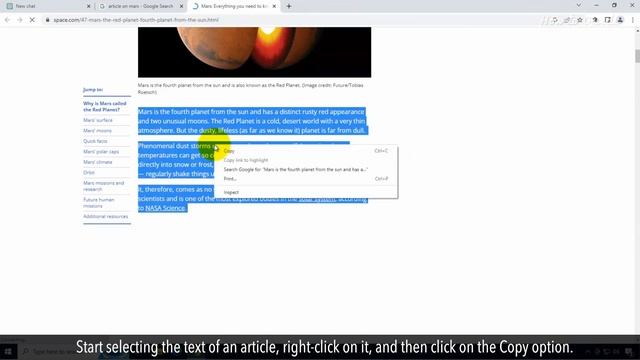
Task: Open the tab search chevron
Action: (578, 5)
